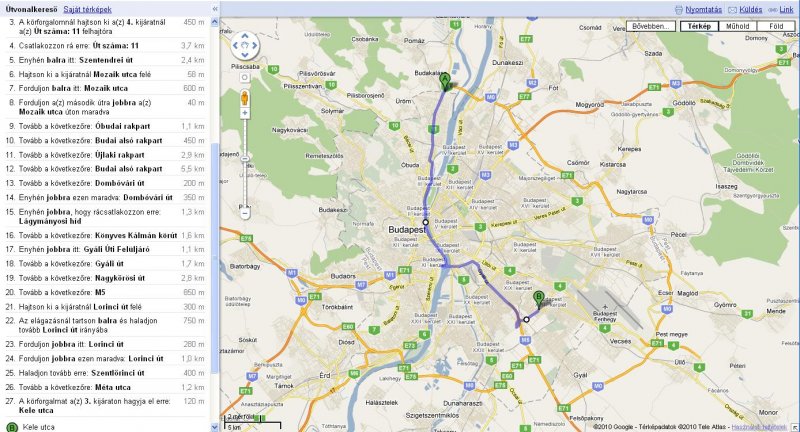Open the Saját térképek tab
The image size is (800, 432).
tap(87, 9)
